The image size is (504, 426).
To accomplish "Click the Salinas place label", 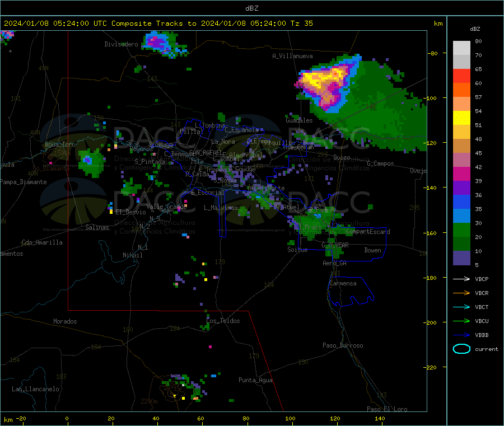I will (x=97, y=227).
